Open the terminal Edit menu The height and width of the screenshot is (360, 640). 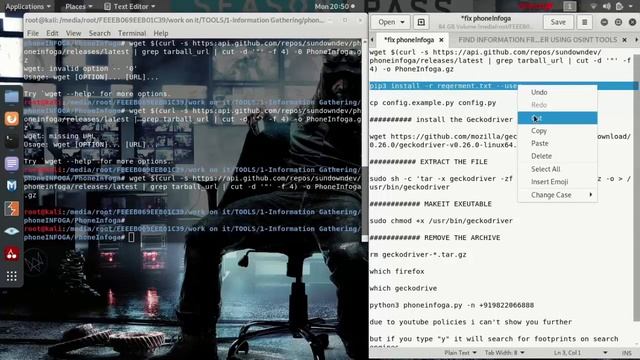coord(52,33)
